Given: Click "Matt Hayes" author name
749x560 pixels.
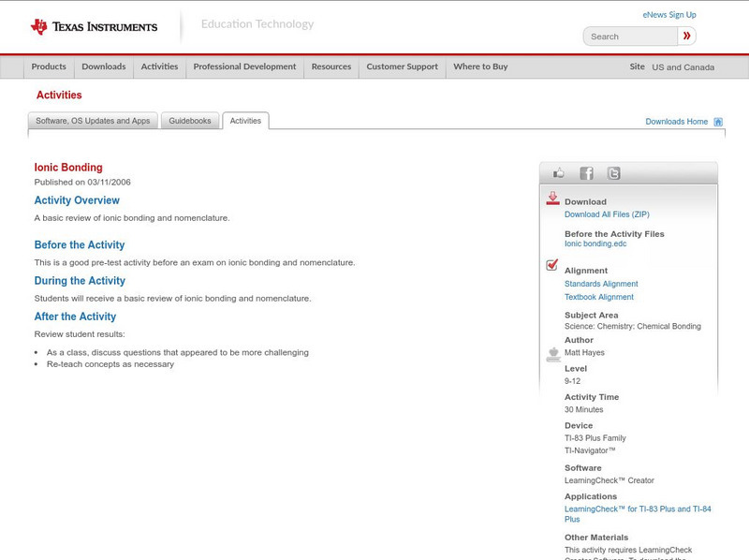Looking at the screenshot, I should (x=584, y=353).
